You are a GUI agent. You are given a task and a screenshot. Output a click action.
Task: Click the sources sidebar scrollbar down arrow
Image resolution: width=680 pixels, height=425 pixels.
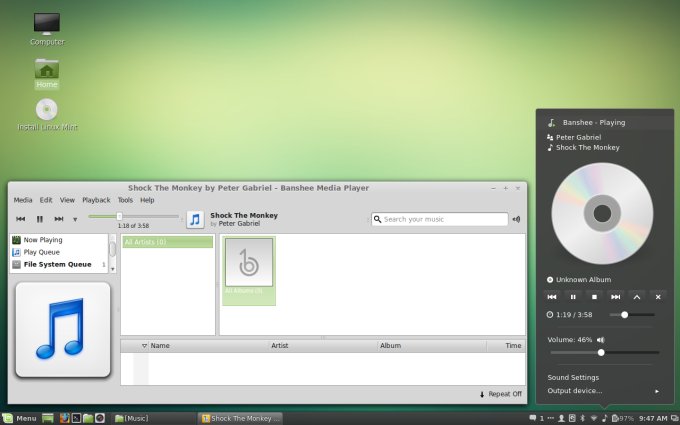112,269
